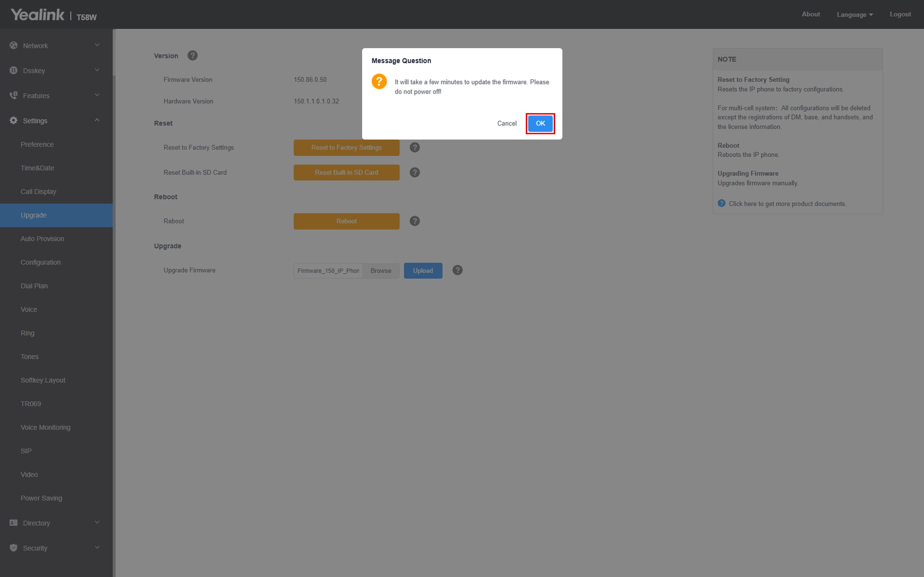Click the firmware file name field
This screenshot has width=924, height=577.
[328, 270]
